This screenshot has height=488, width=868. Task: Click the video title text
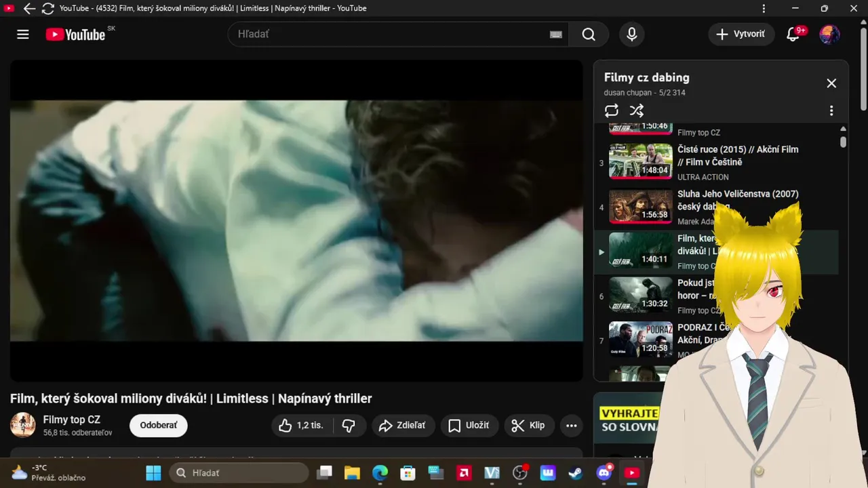pos(191,399)
